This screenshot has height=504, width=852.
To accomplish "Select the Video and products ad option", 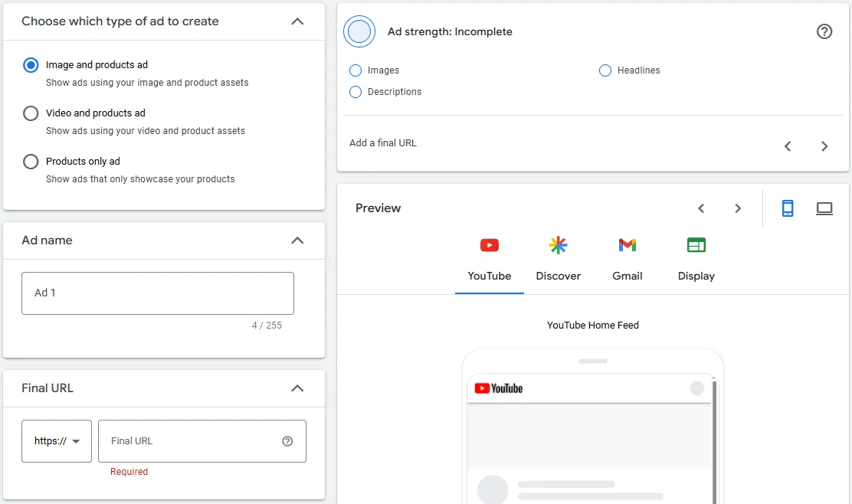I will pos(31,113).
